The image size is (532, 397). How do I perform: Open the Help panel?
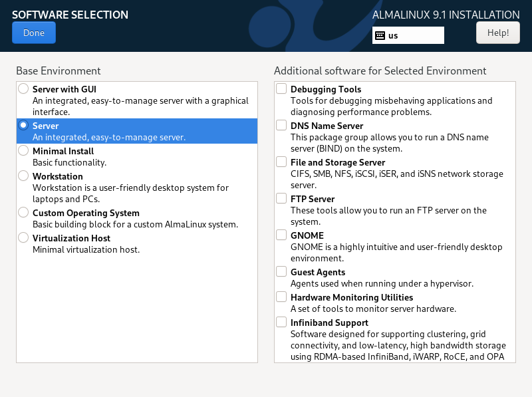coord(497,32)
